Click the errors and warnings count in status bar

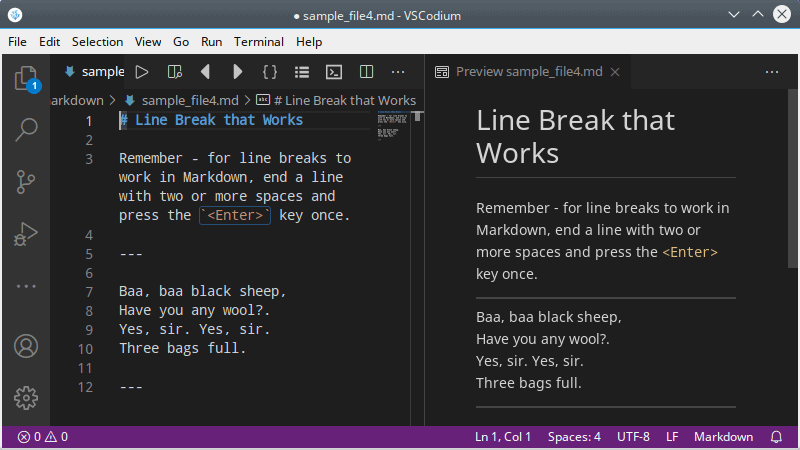click(43, 437)
